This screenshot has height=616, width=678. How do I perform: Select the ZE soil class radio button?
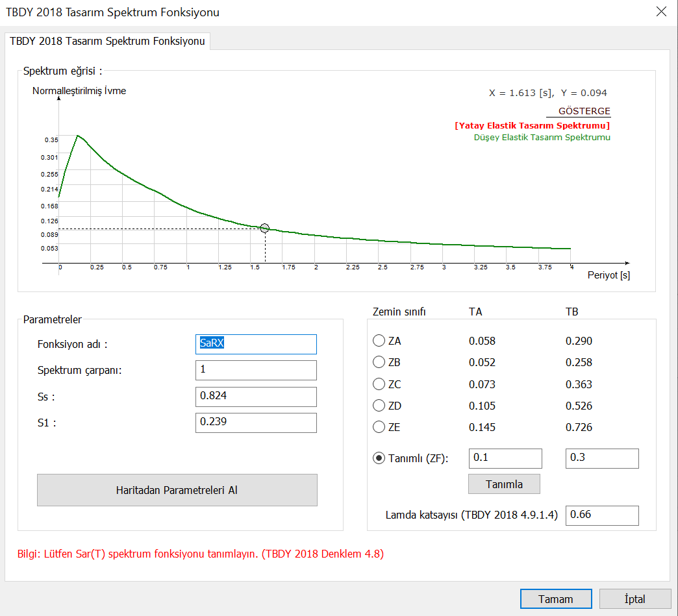pyautogui.click(x=379, y=427)
